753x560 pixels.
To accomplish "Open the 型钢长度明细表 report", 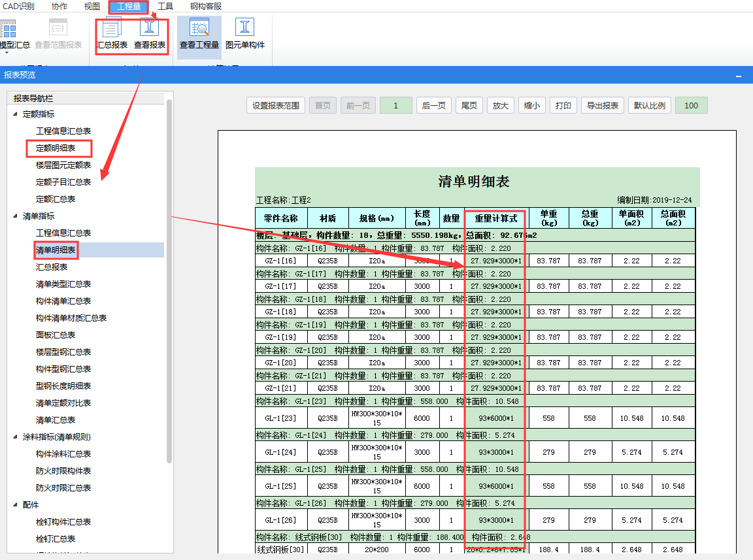I will (x=63, y=386).
